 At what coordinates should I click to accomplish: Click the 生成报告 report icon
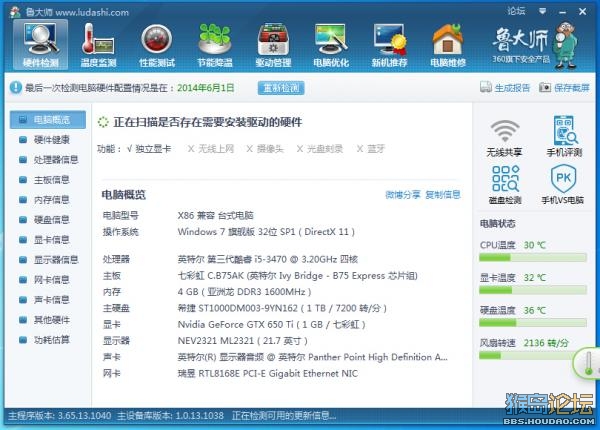pyautogui.click(x=486, y=87)
